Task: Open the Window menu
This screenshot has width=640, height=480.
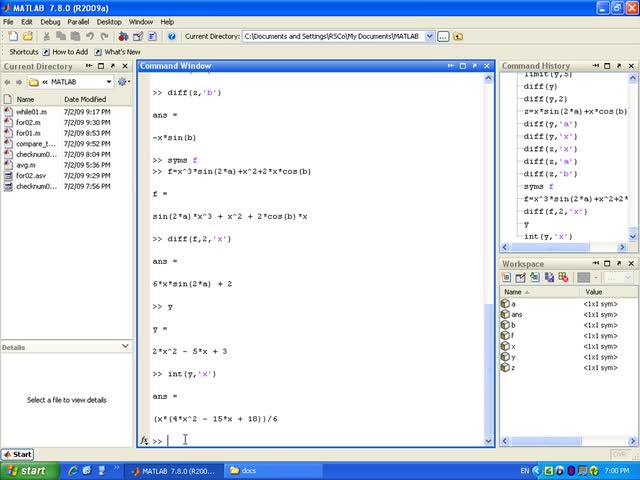Action: coord(141,22)
